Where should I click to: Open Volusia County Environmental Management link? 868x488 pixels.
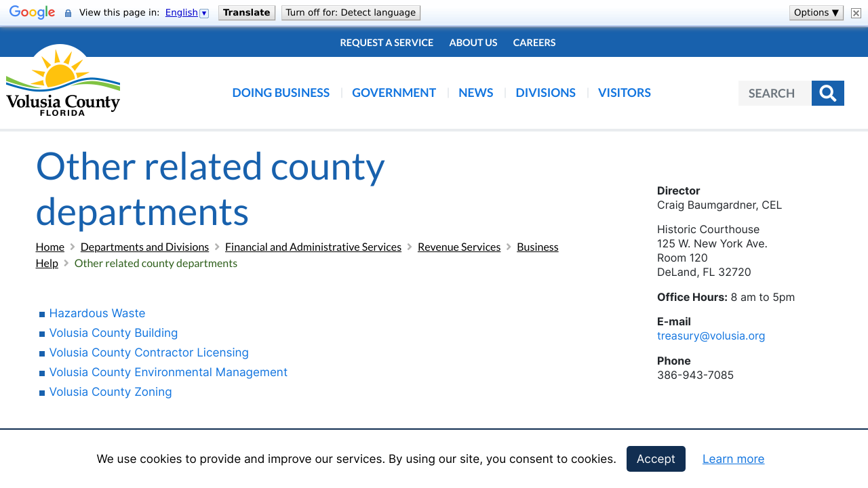point(168,372)
